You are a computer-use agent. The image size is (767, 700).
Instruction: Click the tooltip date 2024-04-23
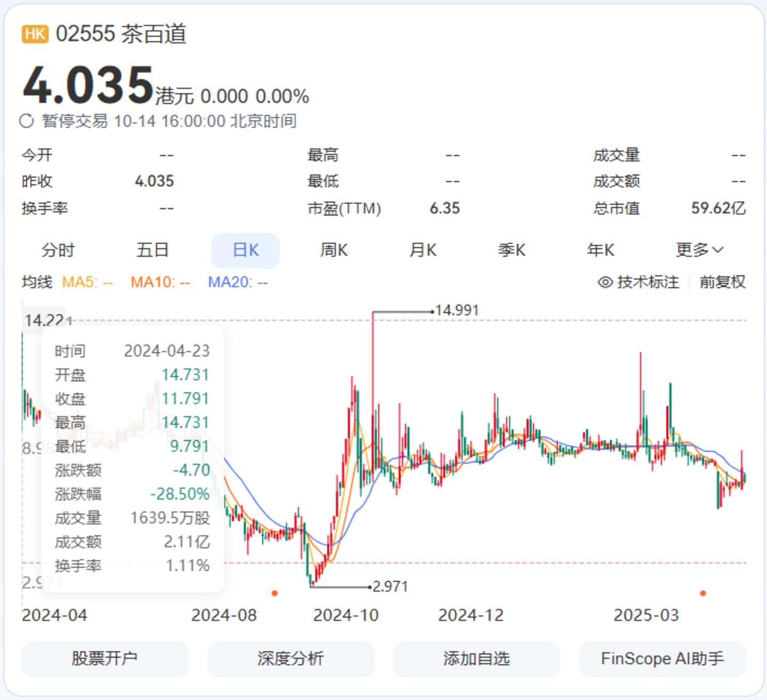coord(167,351)
